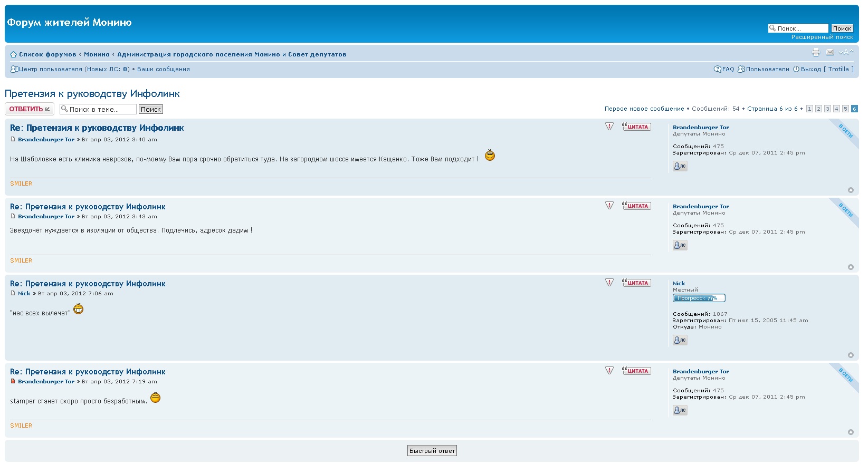Click the Прогресс bar in Nick's profile
868x464 pixels.
(x=699, y=298)
